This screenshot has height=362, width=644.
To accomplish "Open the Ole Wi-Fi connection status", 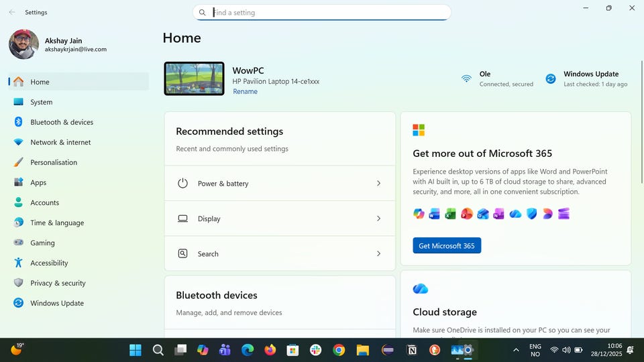I will point(497,79).
